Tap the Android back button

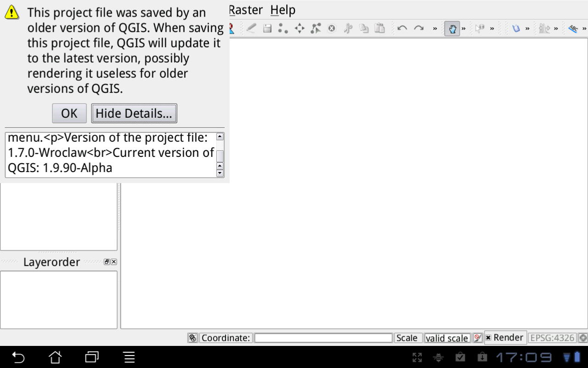coord(18,357)
